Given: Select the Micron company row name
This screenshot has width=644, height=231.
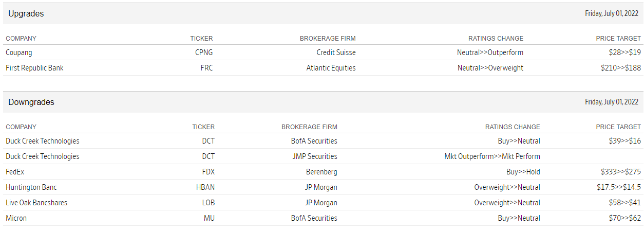Looking at the screenshot, I should pos(16,218).
